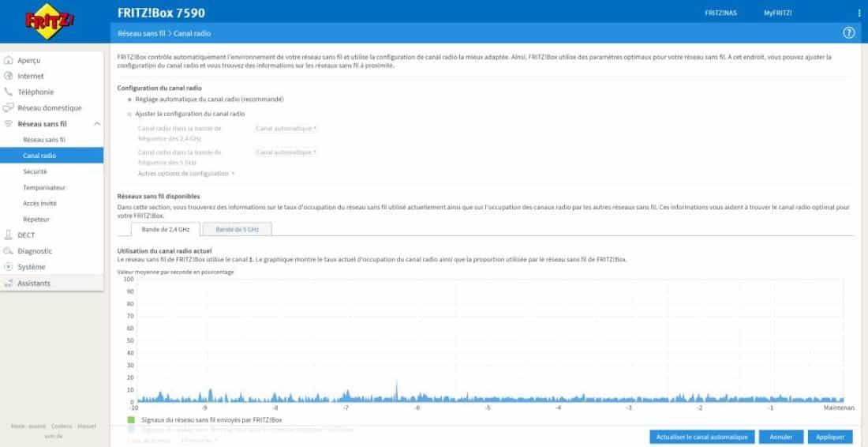Click the Réseau sans fil wifi icon
The image size is (868, 447).
click(9, 123)
